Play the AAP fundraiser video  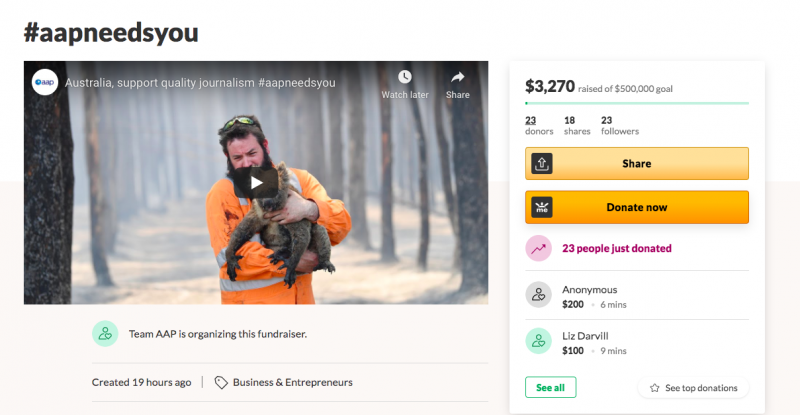(x=257, y=182)
